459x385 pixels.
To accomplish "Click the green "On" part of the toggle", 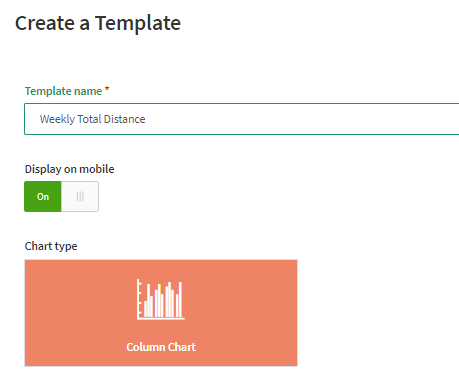I will [x=43, y=196].
